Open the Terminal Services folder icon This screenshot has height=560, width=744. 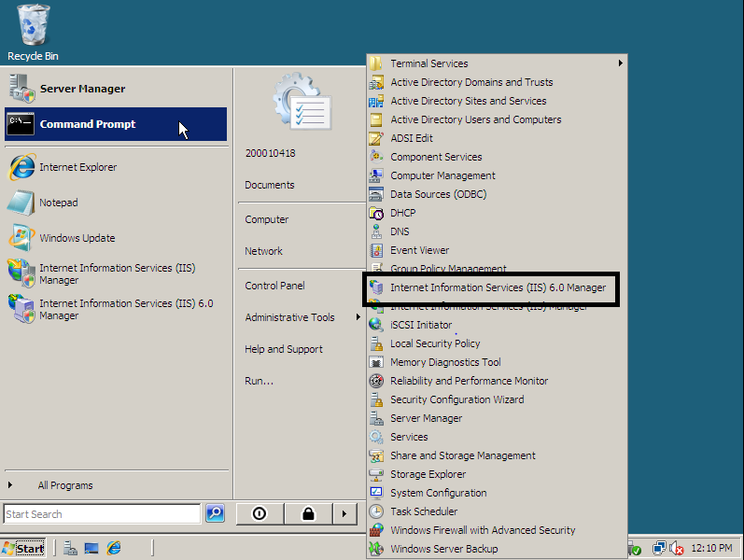tap(376, 63)
